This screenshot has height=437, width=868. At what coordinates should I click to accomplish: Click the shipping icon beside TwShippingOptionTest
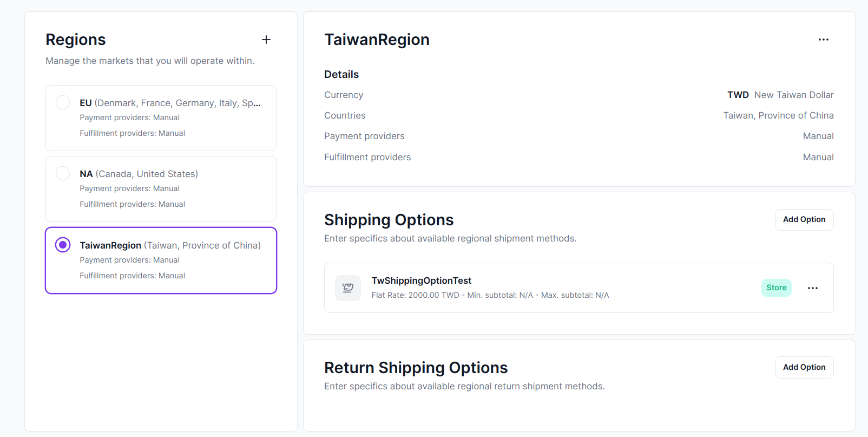click(348, 288)
